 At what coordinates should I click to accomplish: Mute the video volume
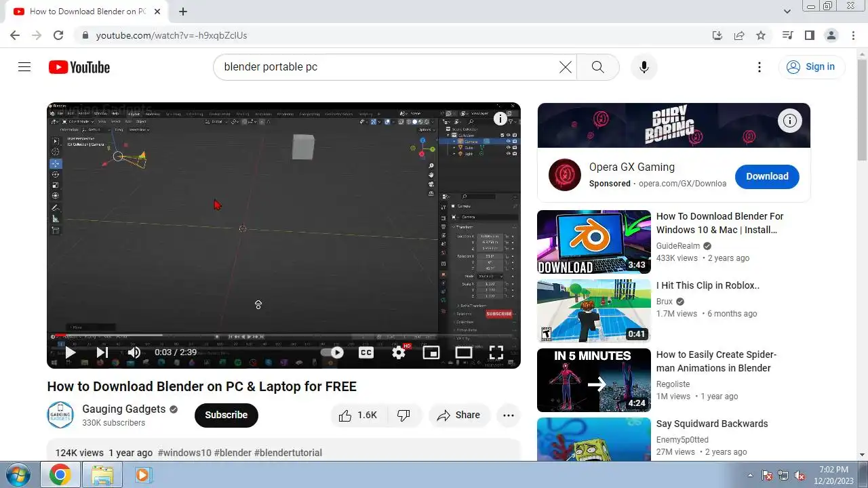tap(134, 352)
